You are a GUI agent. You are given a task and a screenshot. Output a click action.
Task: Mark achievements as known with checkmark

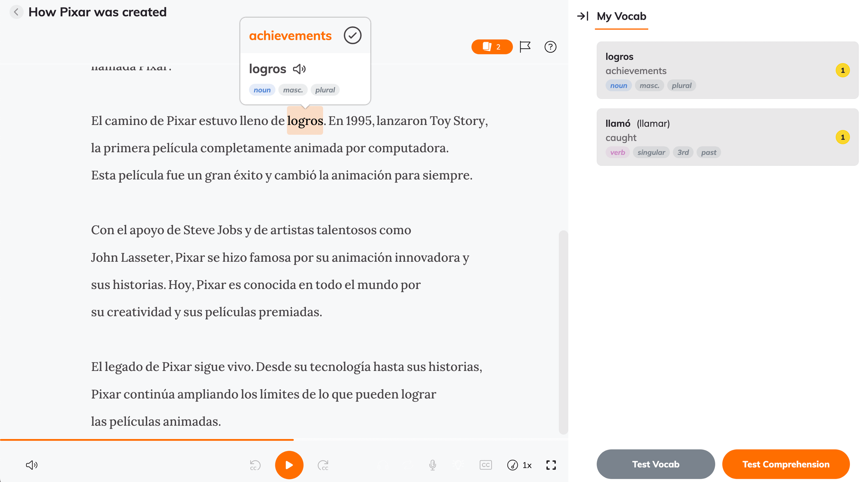352,35
